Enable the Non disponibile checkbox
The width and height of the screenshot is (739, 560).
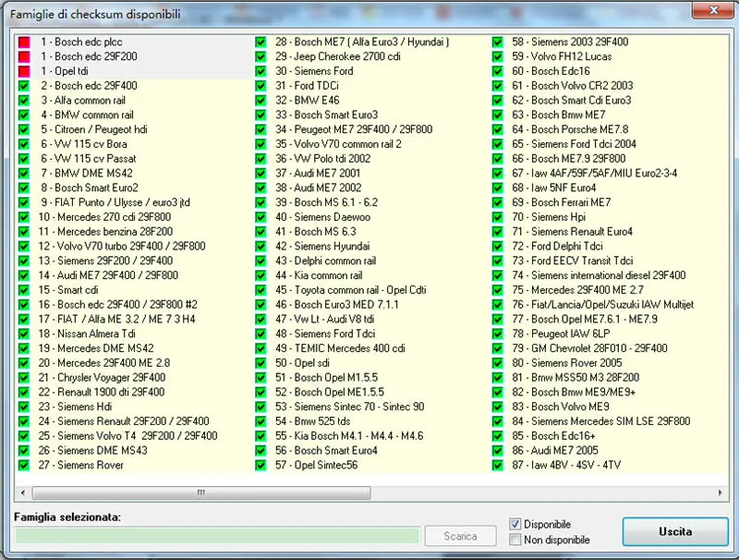[x=515, y=540]
